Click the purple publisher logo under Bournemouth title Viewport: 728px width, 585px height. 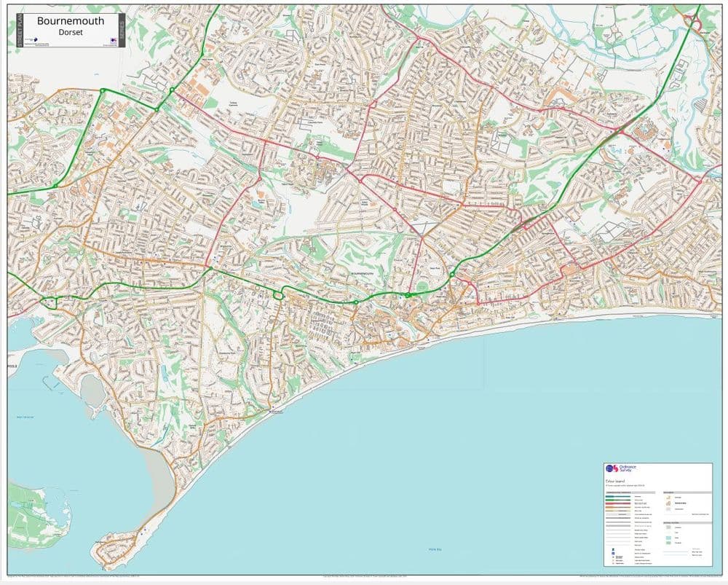[x=35, y=39]
